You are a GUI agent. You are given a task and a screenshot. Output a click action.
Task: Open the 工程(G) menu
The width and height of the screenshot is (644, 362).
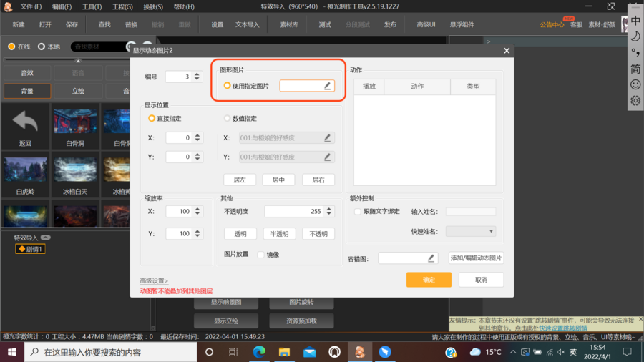tap(122, 6)
